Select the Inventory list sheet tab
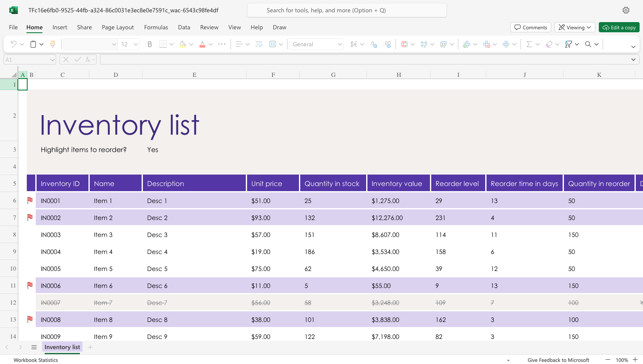The image size is (643, 364). tap(62, 347)
